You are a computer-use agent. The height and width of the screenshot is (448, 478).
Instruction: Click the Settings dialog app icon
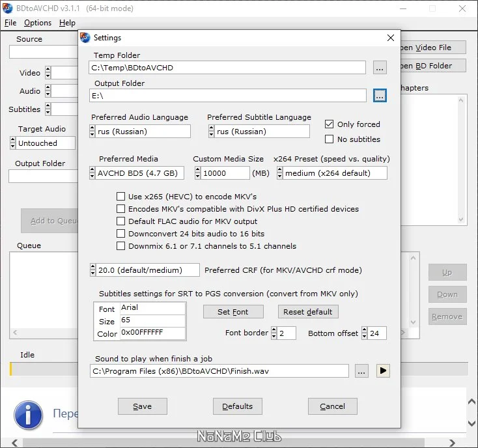(x=85, y=38)
